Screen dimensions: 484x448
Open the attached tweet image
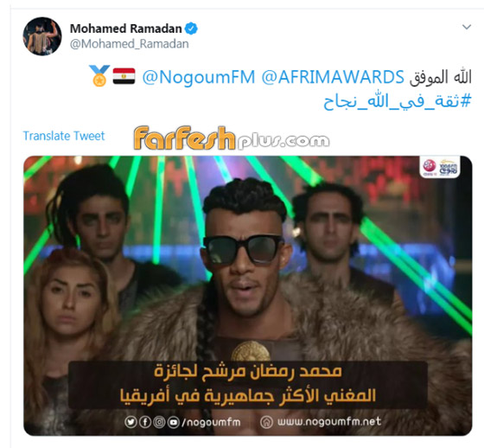[x=247, y=296]
